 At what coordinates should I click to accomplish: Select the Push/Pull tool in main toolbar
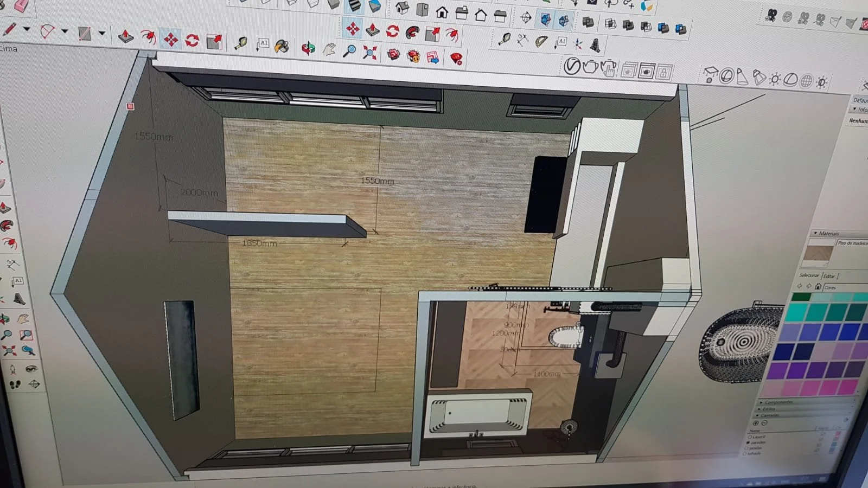(x=125, y=36)
